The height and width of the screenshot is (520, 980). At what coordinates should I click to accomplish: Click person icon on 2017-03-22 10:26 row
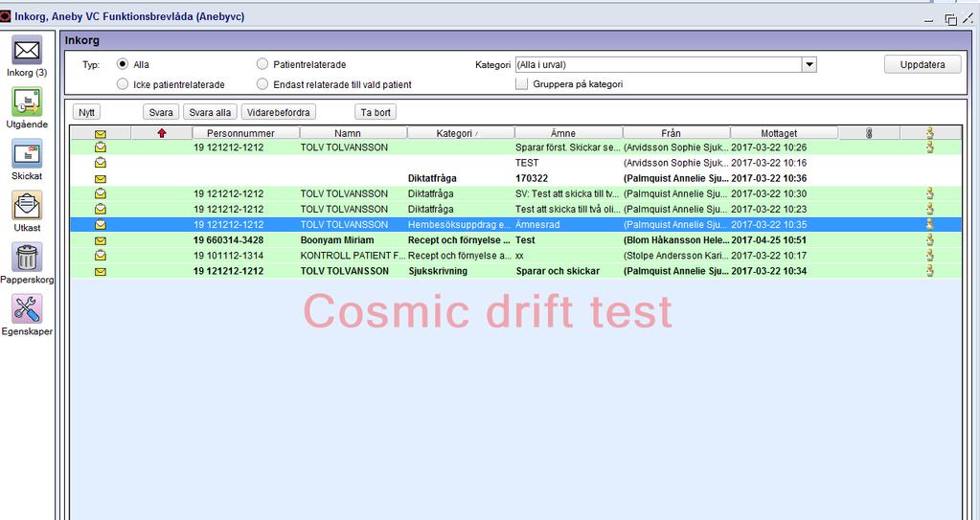[930, 147]
